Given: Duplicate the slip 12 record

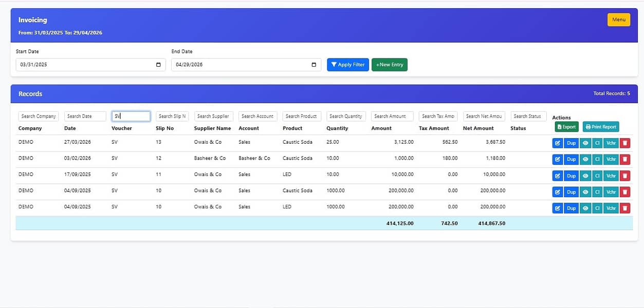Looking at the screenshot, I should (x=572, y=160).
